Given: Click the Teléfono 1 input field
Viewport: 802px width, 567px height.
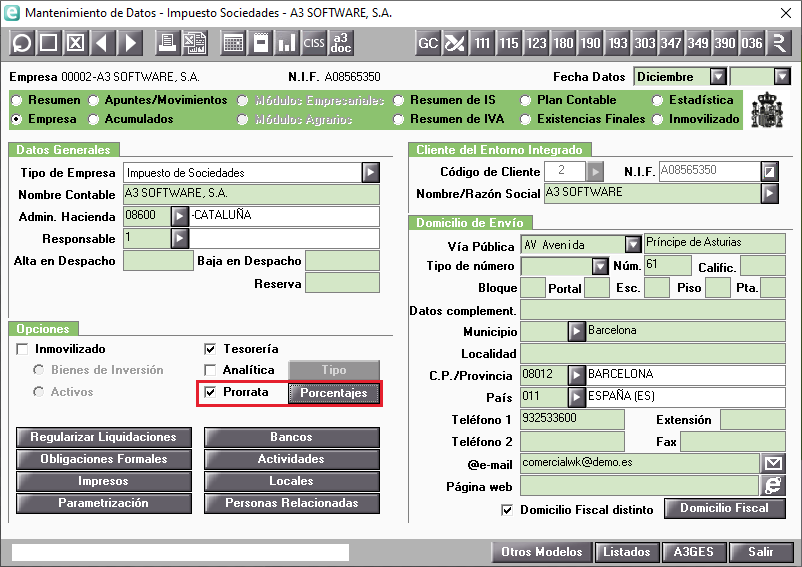Looking at the screenshot, I should point(572,419).
